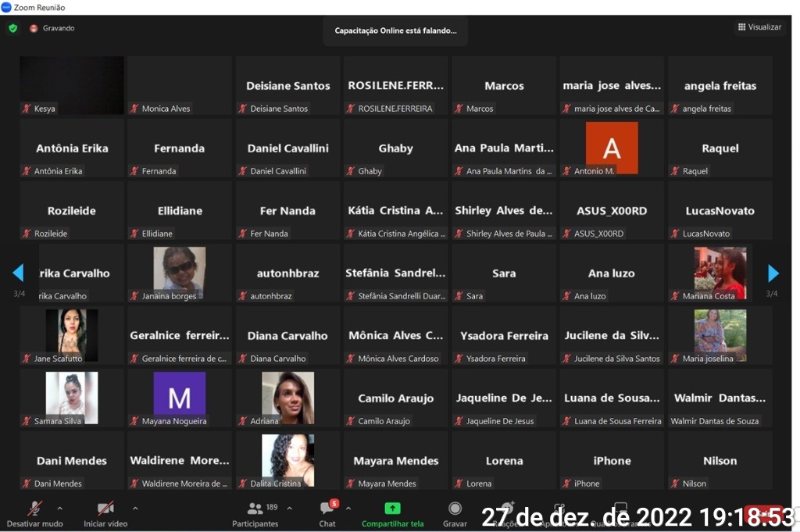Expand the video options arrow beside camera

pos(135,508)
